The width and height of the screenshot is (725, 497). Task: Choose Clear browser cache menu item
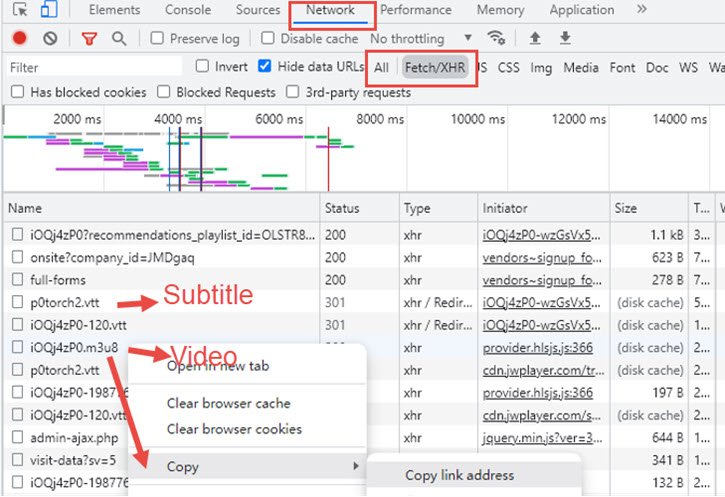tap(228, 403)
